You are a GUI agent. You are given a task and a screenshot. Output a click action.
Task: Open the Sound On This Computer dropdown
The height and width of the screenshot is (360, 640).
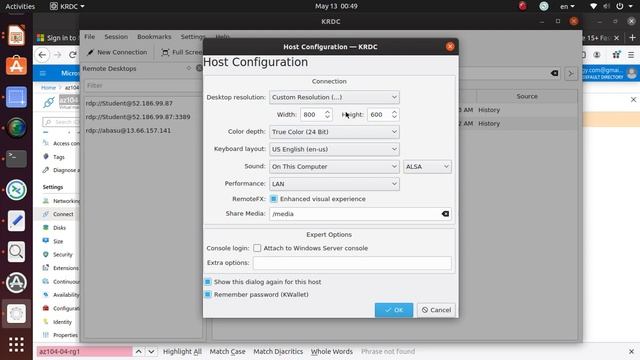click(334, 167)
